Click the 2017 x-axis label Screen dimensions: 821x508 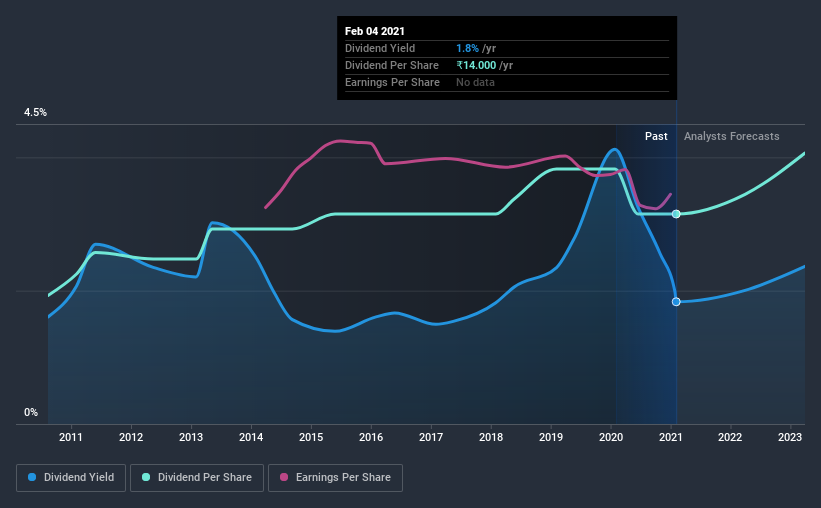tap(431, 437)
